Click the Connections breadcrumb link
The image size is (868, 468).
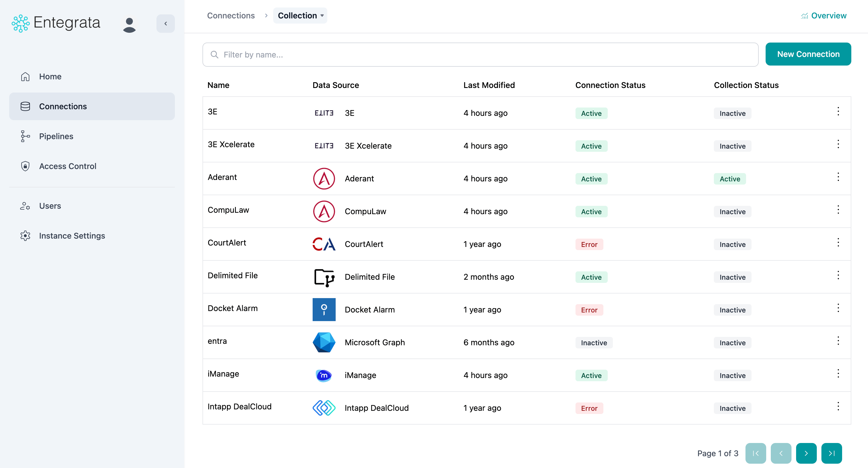click(x=231, y=16)
